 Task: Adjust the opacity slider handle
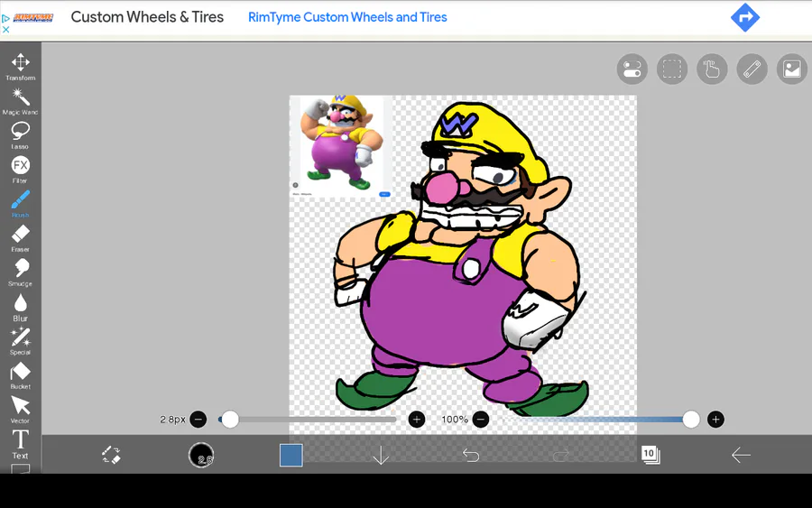point(691,419)
